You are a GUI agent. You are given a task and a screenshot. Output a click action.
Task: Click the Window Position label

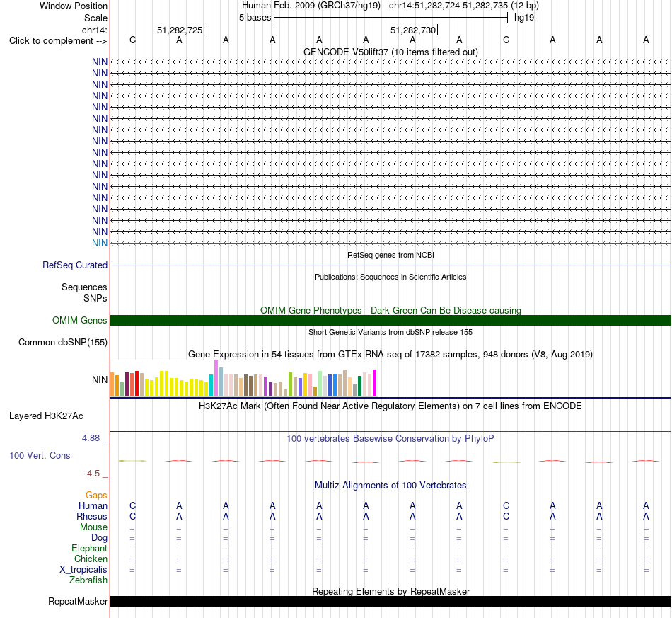[x=74, y=6]
